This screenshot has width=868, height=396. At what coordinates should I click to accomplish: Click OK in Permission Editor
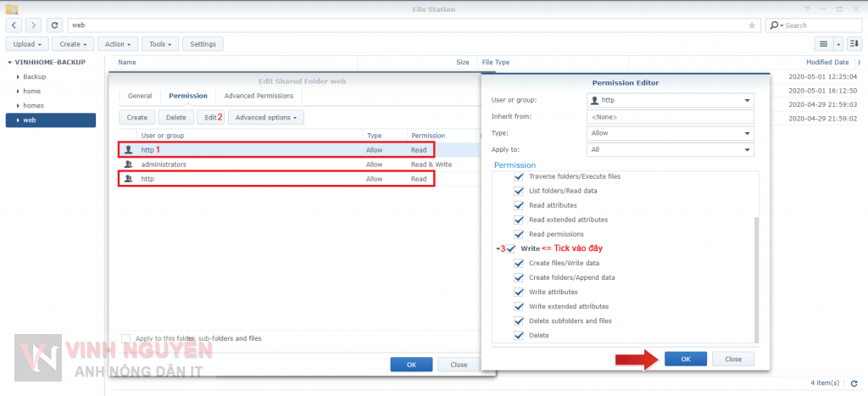[686, 359]
